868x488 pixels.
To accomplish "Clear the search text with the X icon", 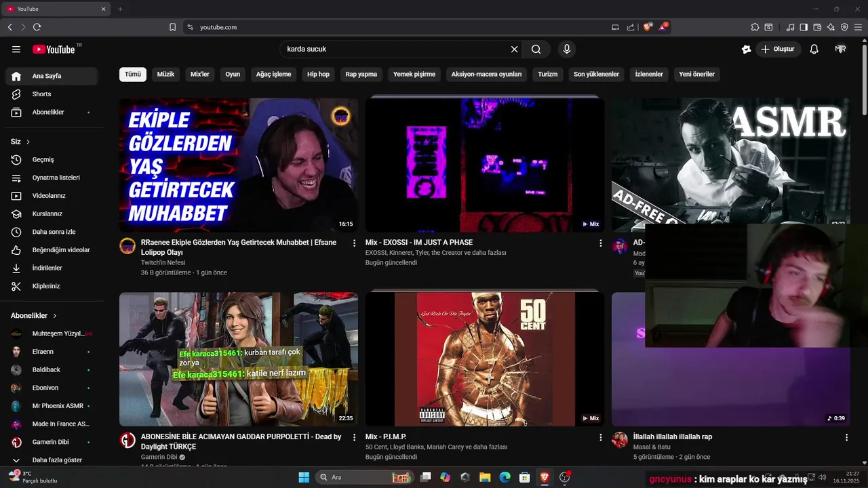I will 514,49.
